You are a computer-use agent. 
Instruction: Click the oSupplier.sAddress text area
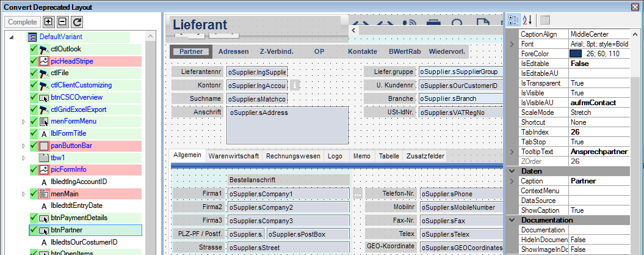288,125
